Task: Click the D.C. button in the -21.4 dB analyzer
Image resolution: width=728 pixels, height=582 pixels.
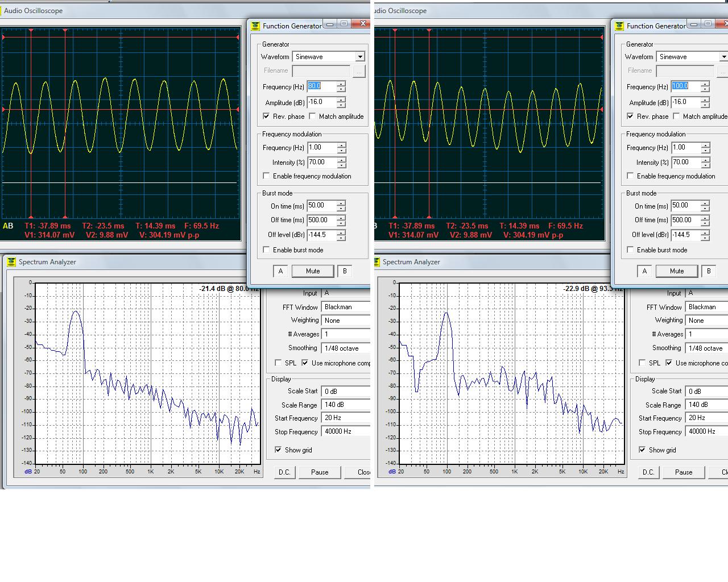Action: coord(284,472)
